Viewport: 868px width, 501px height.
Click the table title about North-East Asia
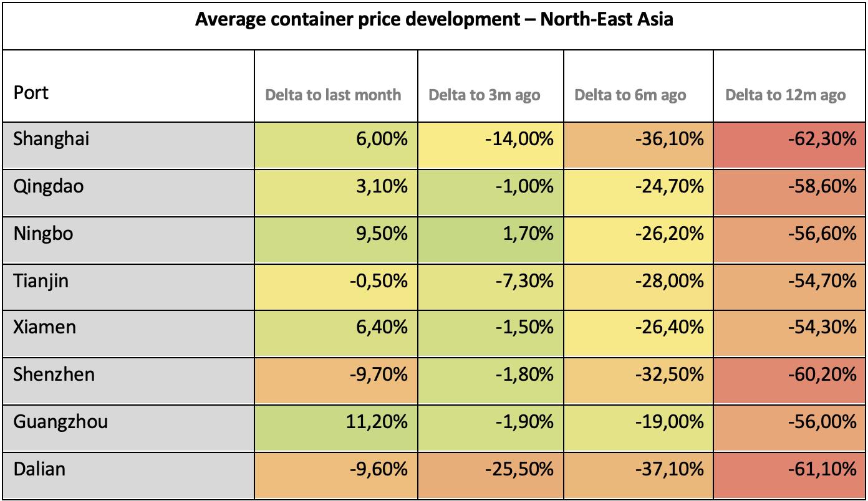click(x=433, y=21)
